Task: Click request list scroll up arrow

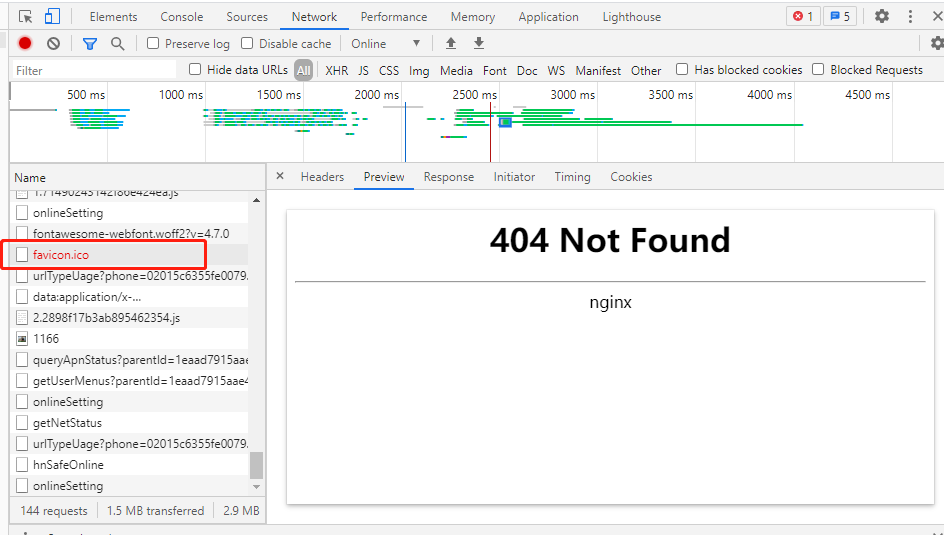Action: coord(256,200)
